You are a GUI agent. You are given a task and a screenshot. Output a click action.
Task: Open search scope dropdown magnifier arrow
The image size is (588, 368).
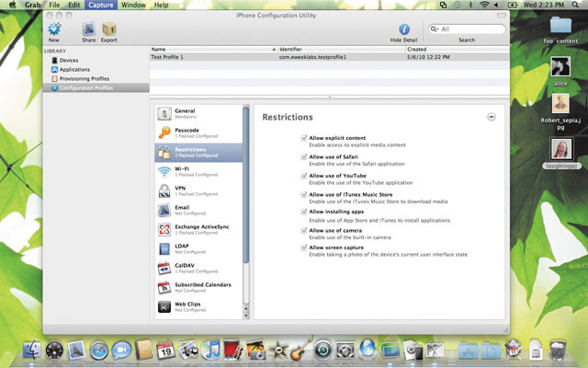[x=435, y=29]
